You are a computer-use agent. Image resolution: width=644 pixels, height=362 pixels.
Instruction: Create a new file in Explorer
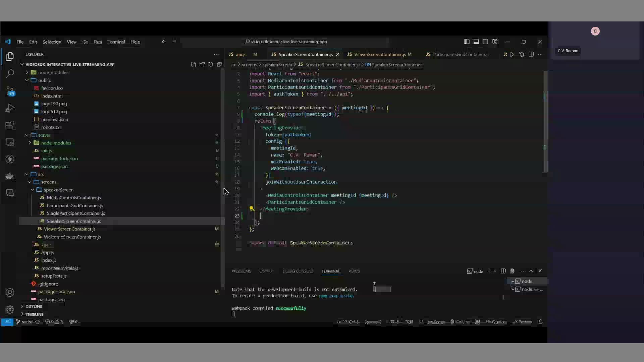pyautogui.click(x=194, y=64)
